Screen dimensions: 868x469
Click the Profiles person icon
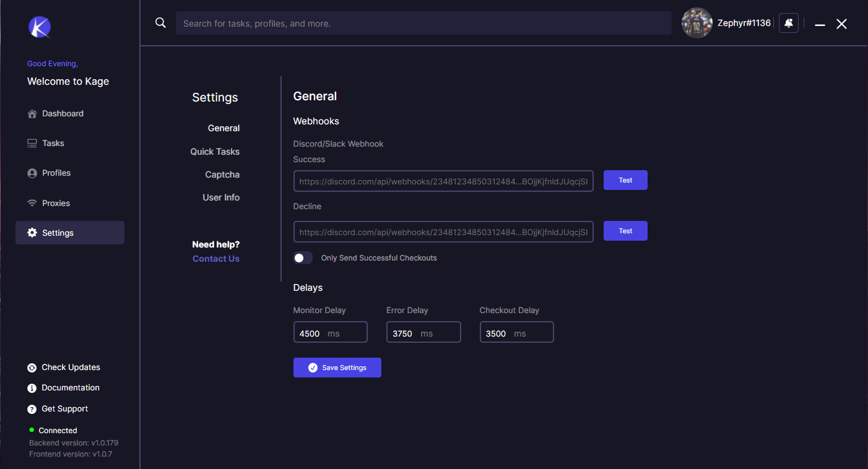coord(32,173)
